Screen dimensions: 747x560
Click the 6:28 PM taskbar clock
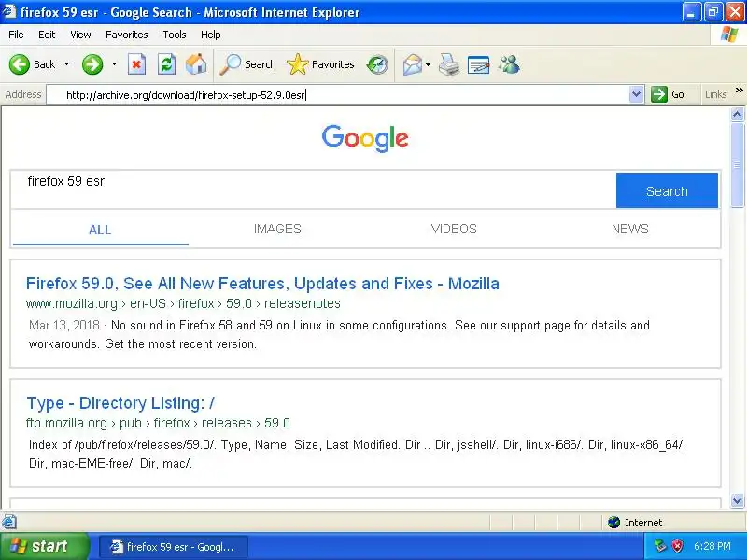click(x=712, y=546)
